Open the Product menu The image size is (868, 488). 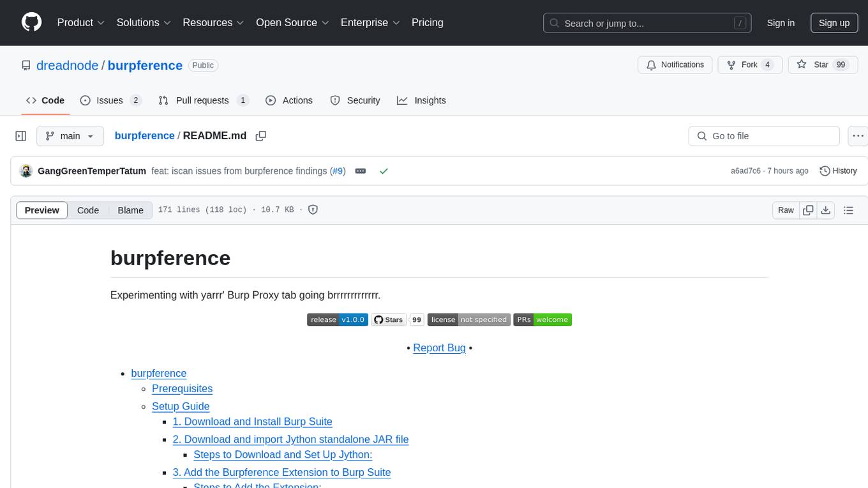pyautogui.click(x=81, y=22)
